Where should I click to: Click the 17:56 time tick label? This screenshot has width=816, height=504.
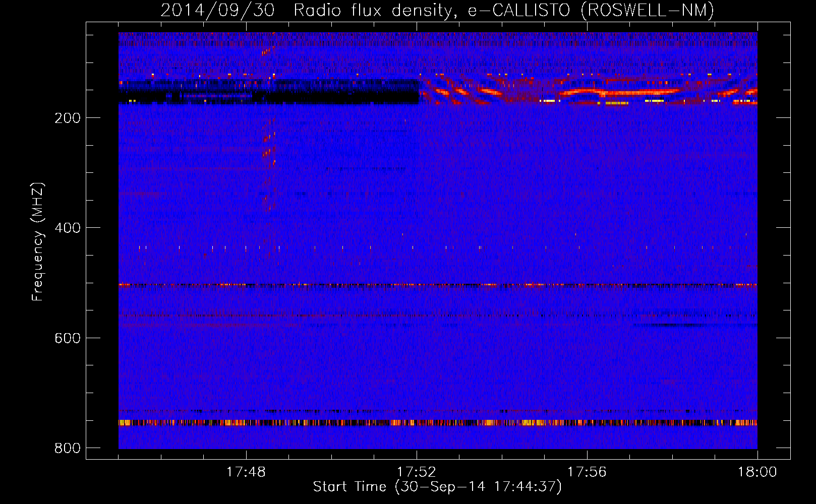pyautogui.click(x=587, y=472)
